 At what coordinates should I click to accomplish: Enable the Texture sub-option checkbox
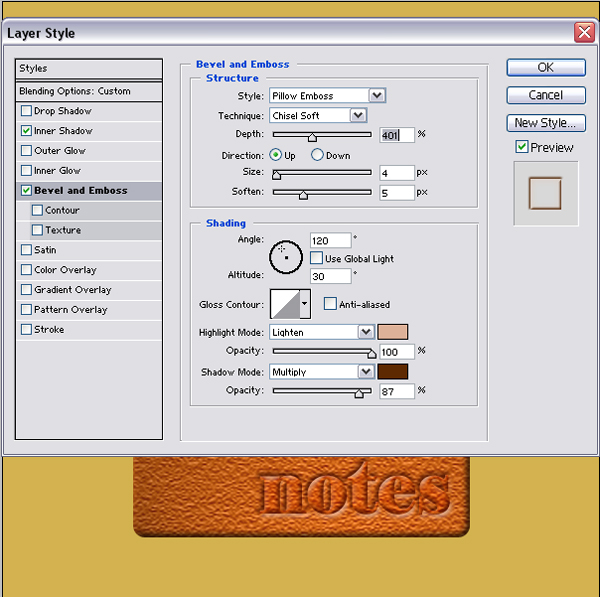tap(37, 230)
